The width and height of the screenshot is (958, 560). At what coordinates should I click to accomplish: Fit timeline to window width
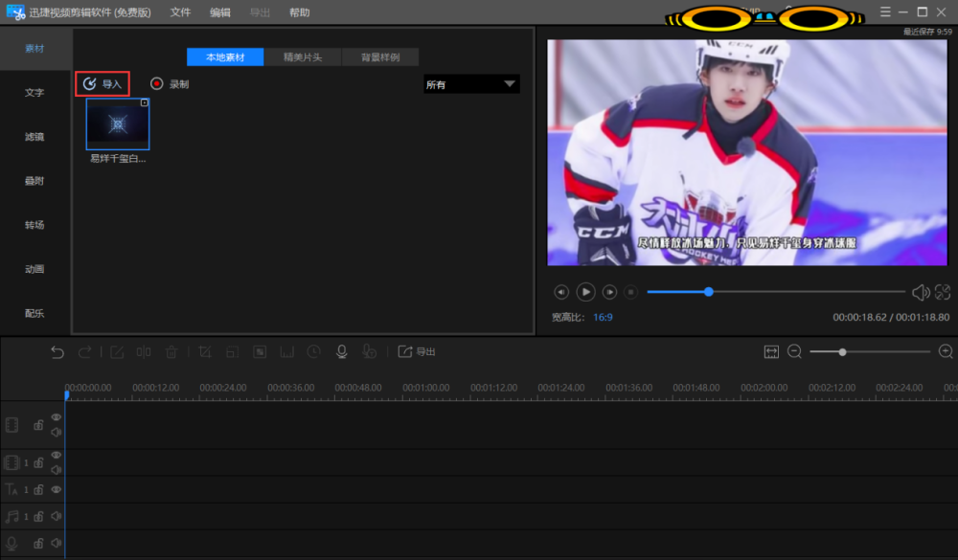click(771, 351)
